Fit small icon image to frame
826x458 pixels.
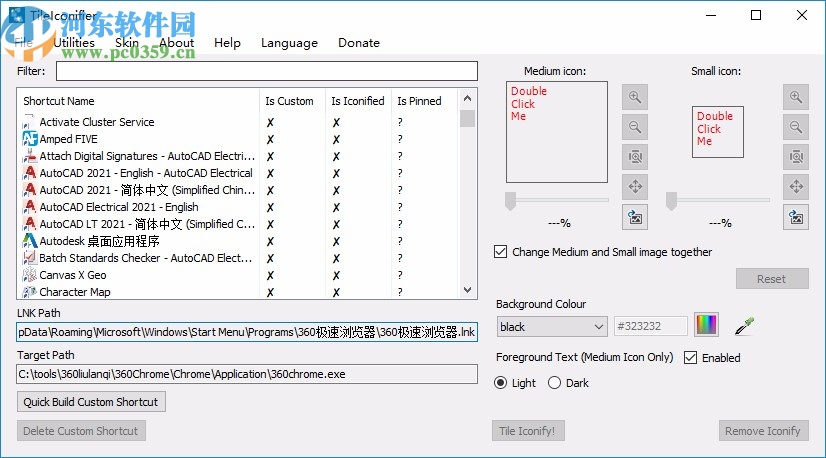795,157
